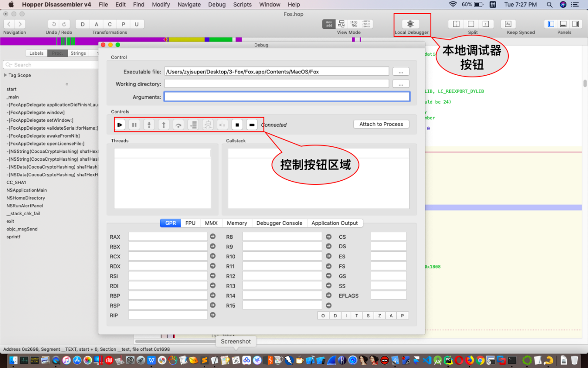Click the Step Over curved-arrow button
588x368 pixels.
pyautogui.click(x=178, y=125)
